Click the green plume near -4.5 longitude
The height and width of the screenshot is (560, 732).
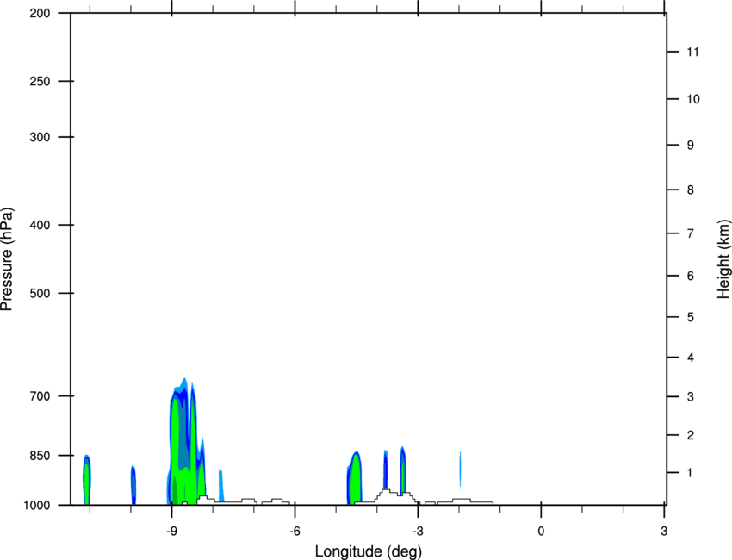click(355, 479)
